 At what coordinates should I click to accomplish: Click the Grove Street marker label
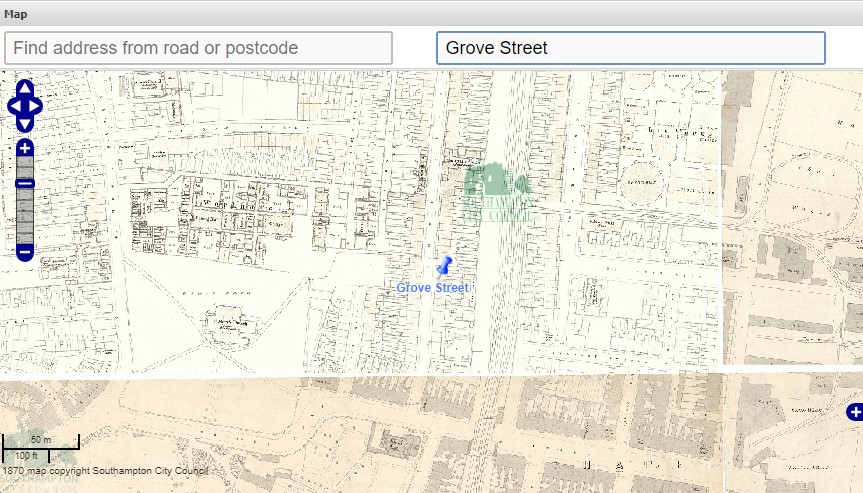(x=432, y=288)
